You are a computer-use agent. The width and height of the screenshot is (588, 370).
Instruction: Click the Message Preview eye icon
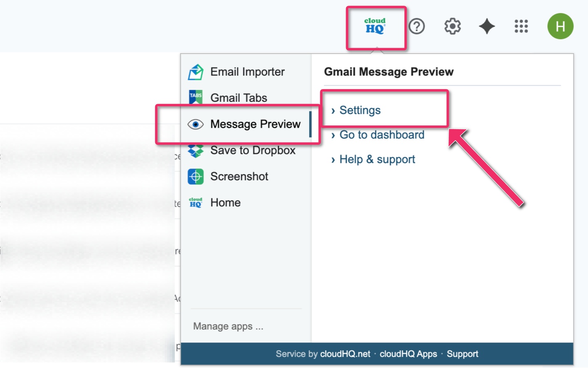click(x=196, y=124)
